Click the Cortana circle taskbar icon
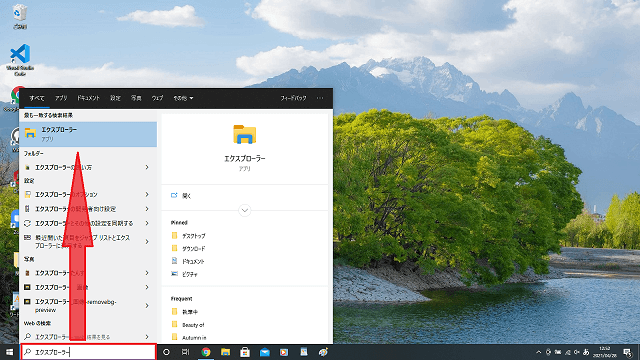640x360 pixels. pos(166,352)
